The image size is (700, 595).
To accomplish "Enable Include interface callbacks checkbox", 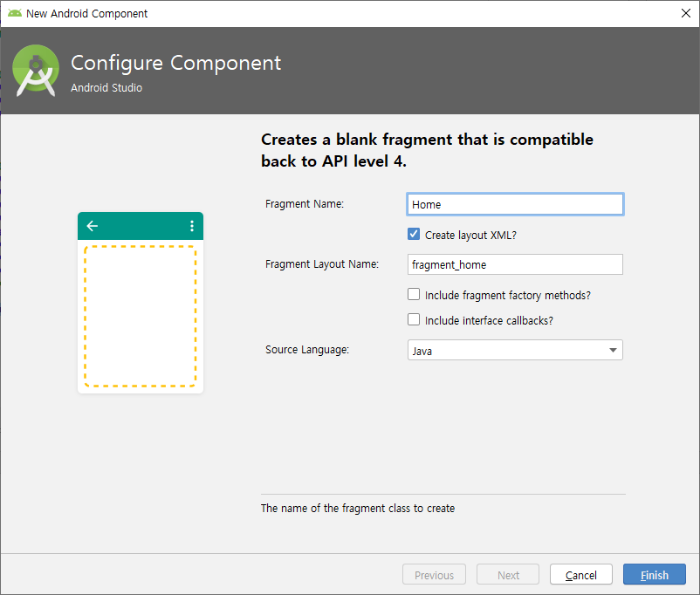I will [414, 319].
